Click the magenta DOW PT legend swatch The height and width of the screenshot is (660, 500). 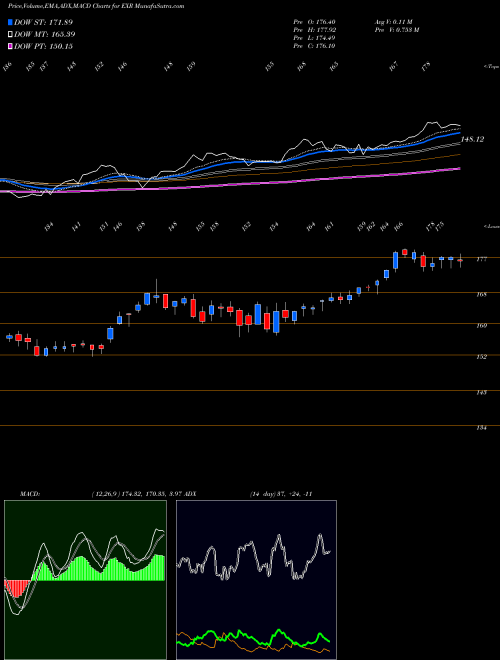(10, 46)
